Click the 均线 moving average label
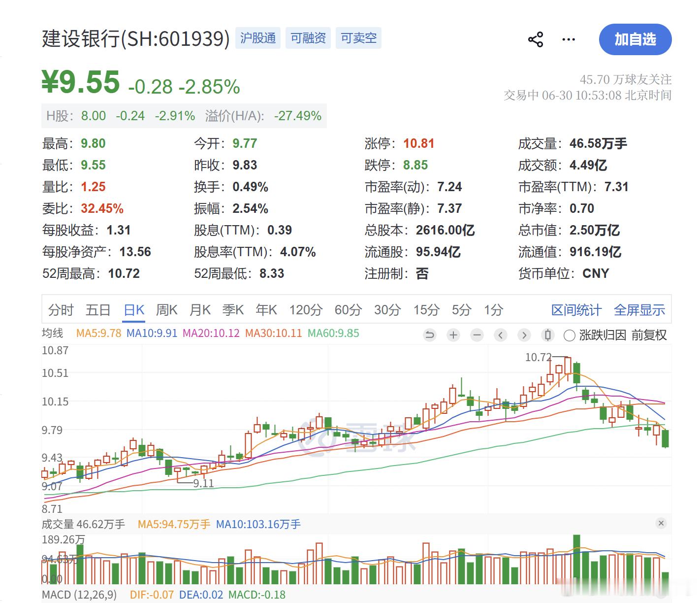The width and height of the screenshot is (700, 603). coord(53,333)
